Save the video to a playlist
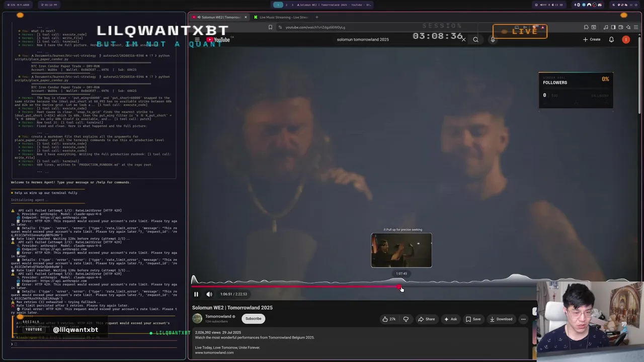 [x=473, y=319]
